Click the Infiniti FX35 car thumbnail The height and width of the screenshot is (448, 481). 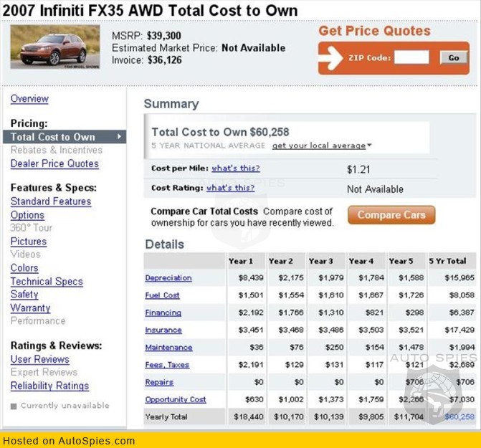coord(55,47)
